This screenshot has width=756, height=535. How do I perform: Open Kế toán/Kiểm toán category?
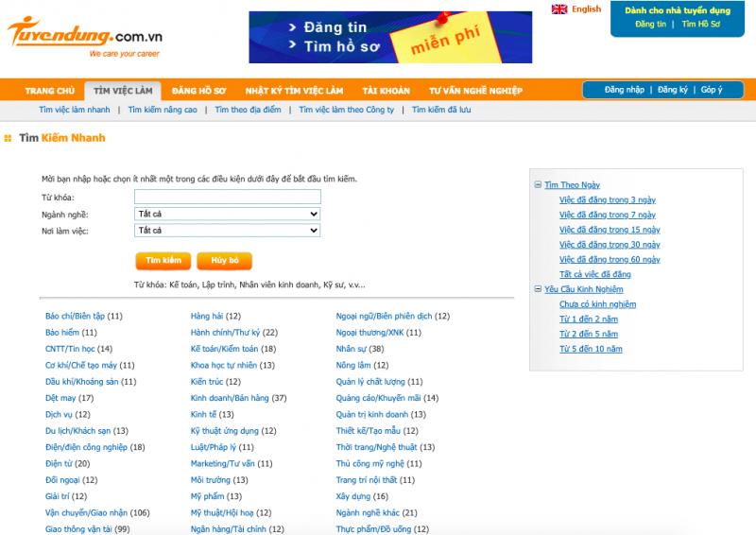click(224, 349)
